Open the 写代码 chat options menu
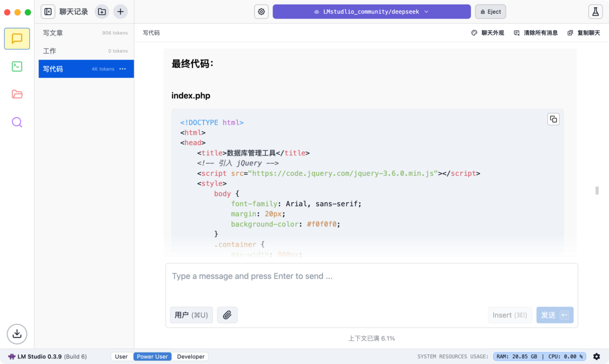Viewport: 609px width, 364px height. coord(122,69)
